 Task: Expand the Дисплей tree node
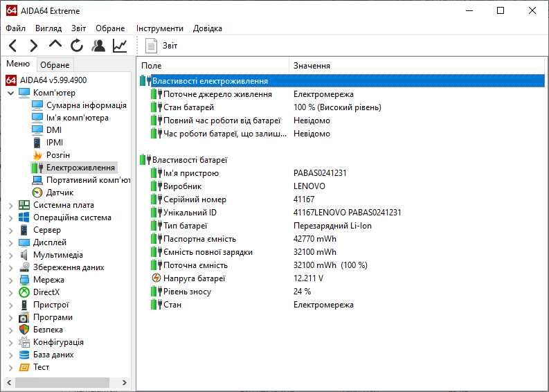[10, 243]
